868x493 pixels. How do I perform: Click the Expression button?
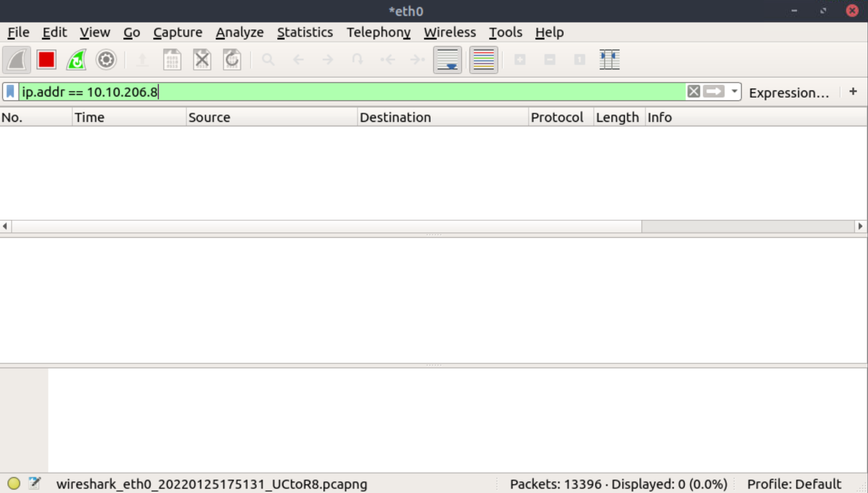(x=789, y=92)
